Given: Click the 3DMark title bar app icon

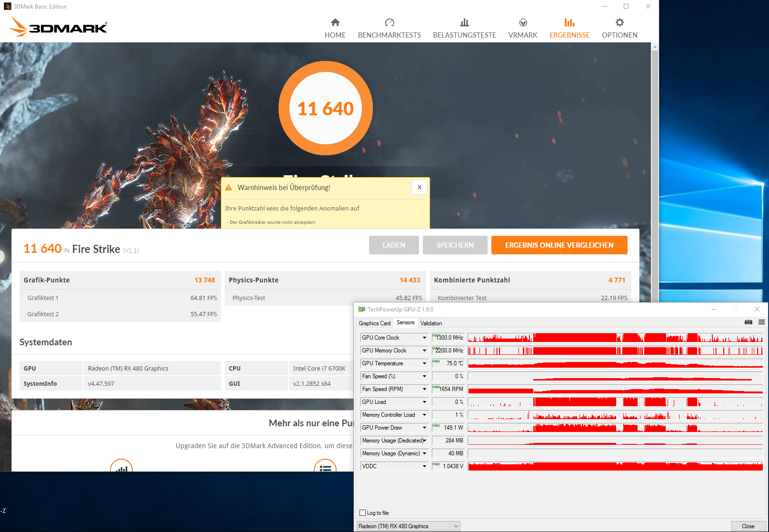Looking at the screenshot, I should click(7, 6).
